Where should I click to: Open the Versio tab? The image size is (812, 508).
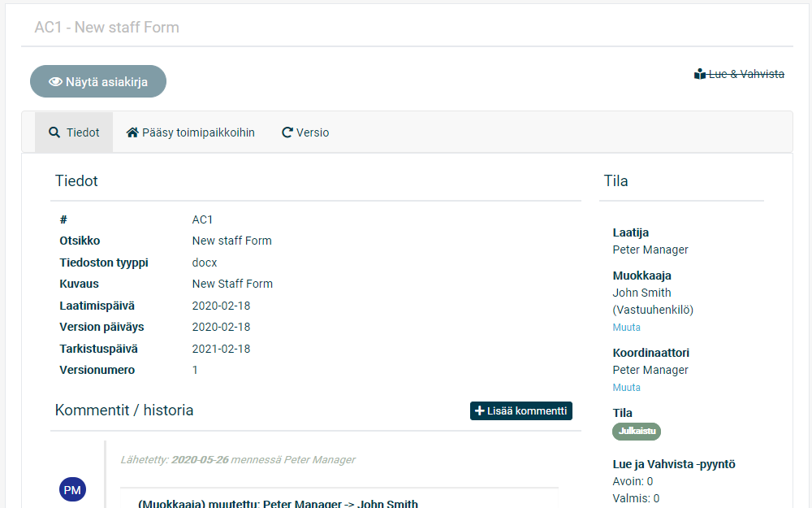[x=305, y=132]
